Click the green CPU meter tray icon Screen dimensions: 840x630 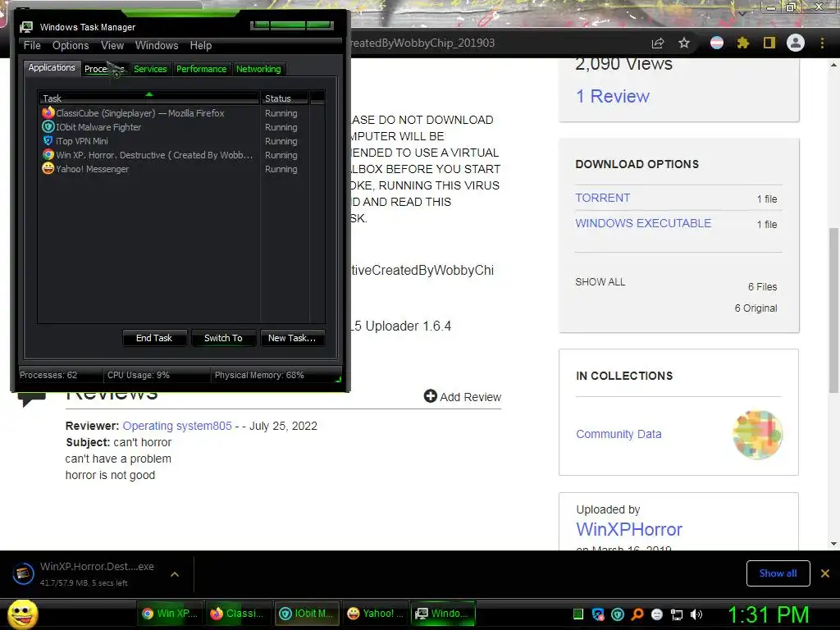coord(578,614)
